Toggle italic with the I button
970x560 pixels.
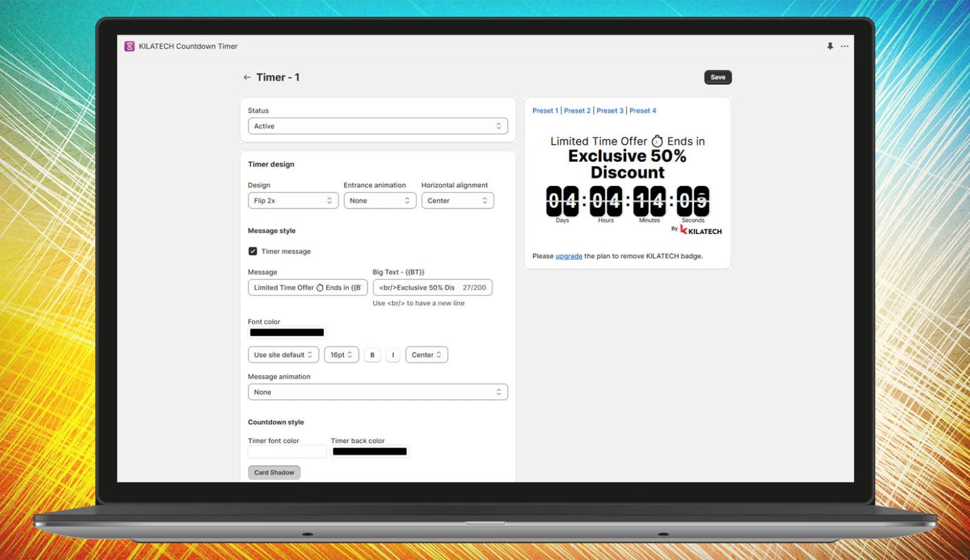pos(393,355)
